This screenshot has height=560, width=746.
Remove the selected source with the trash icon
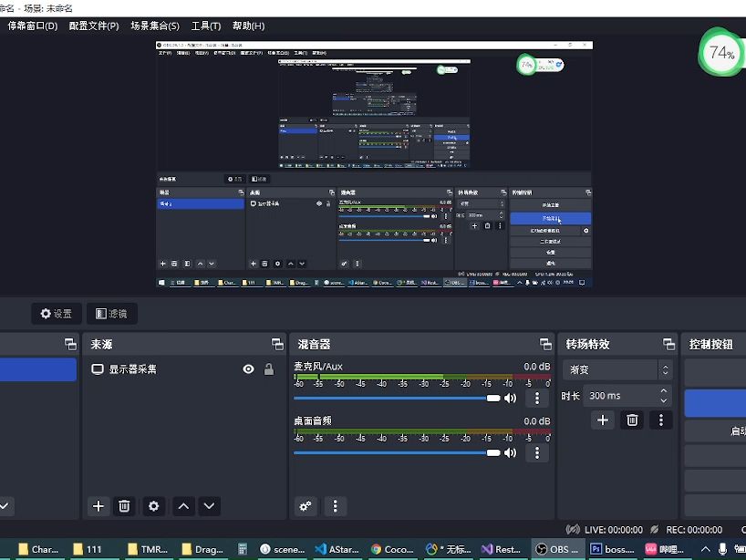124,506
